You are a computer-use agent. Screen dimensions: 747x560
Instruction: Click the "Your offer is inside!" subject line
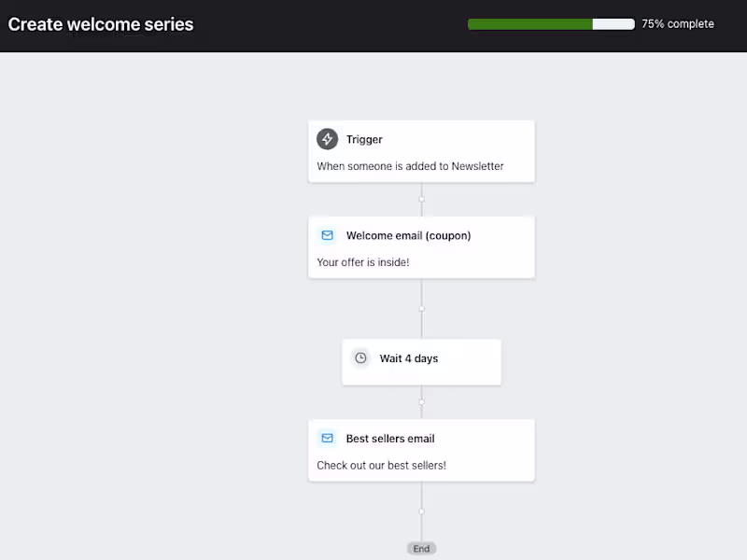pos(363,262)
